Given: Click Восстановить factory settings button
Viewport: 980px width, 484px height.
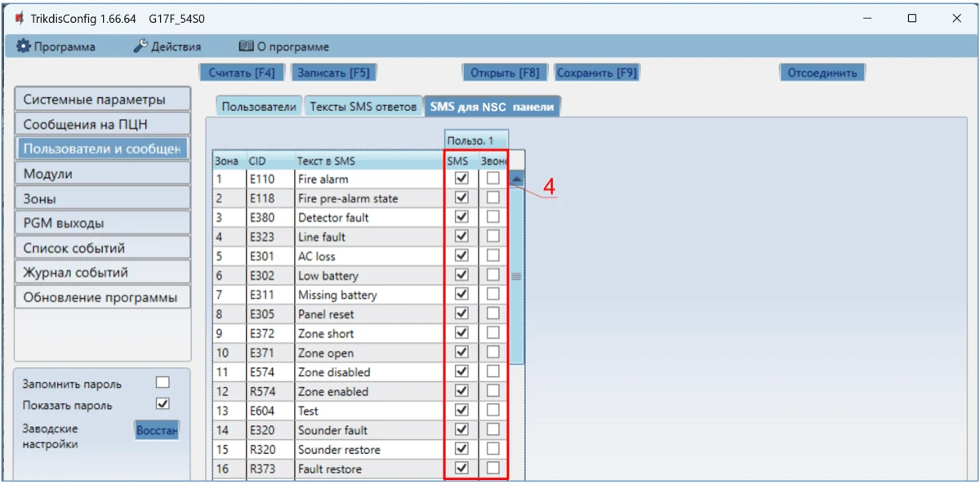Looking at the screenshot, I should (x=156, y=430).
